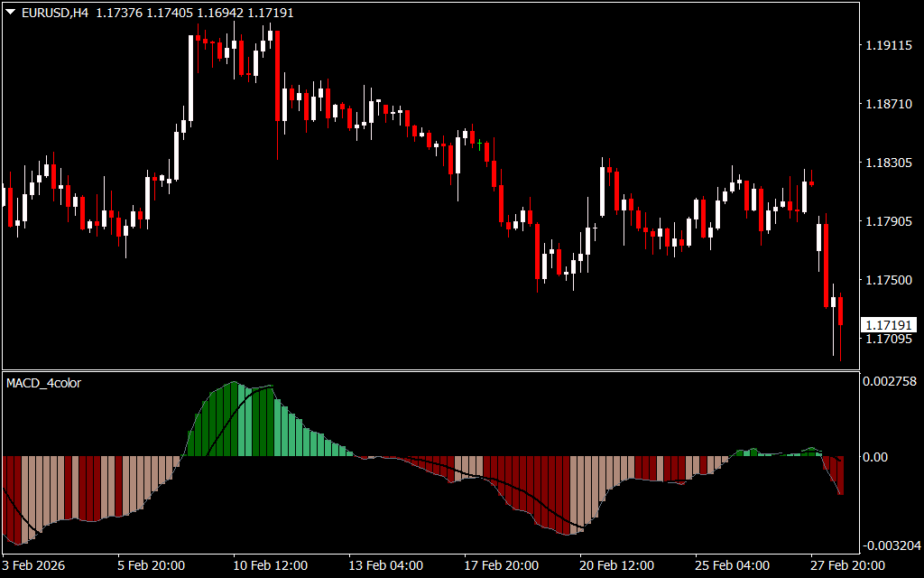Click the triangle arrow beside EURUSD,H4

pyautogui.click(x=10, y=13)
